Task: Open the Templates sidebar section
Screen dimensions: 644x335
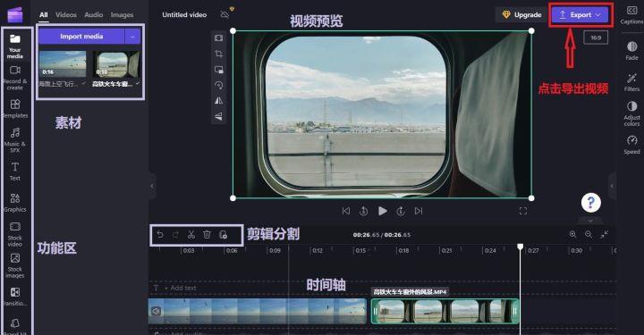Action: pos(15,109)
